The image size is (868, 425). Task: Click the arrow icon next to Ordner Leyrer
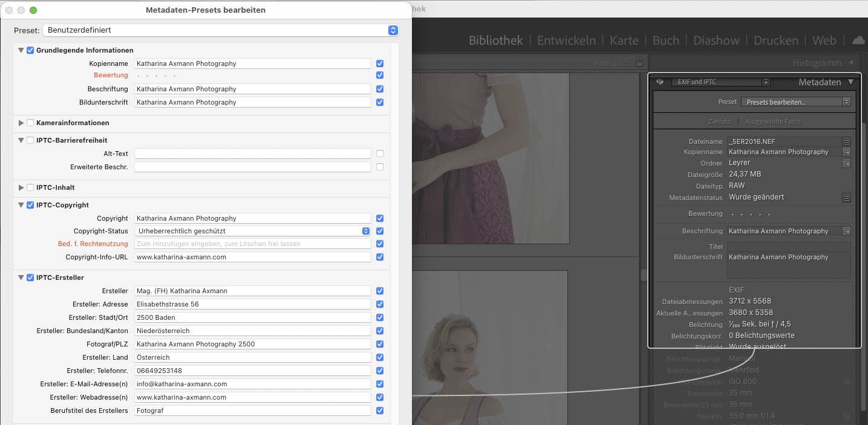pos(846,163)
